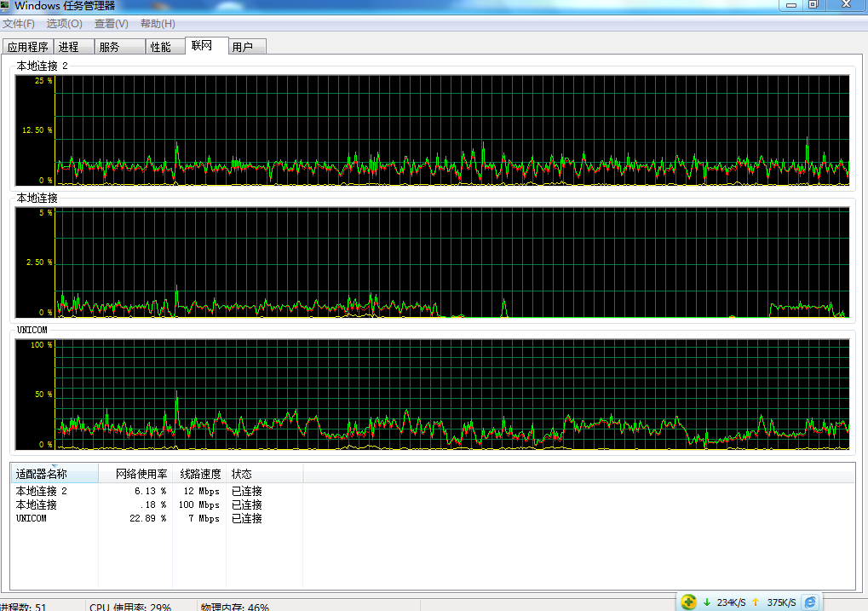Switch to the 性能 tab
Viewport: 868px width, 611px height.
[165, 47]
